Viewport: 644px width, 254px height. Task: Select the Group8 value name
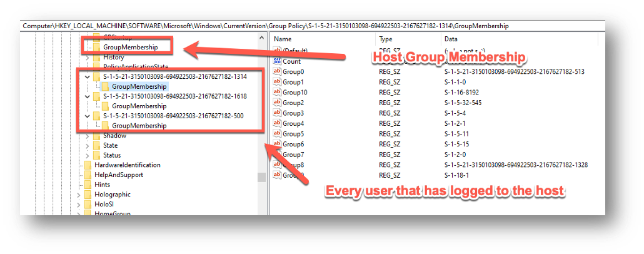tap(293, 165)
